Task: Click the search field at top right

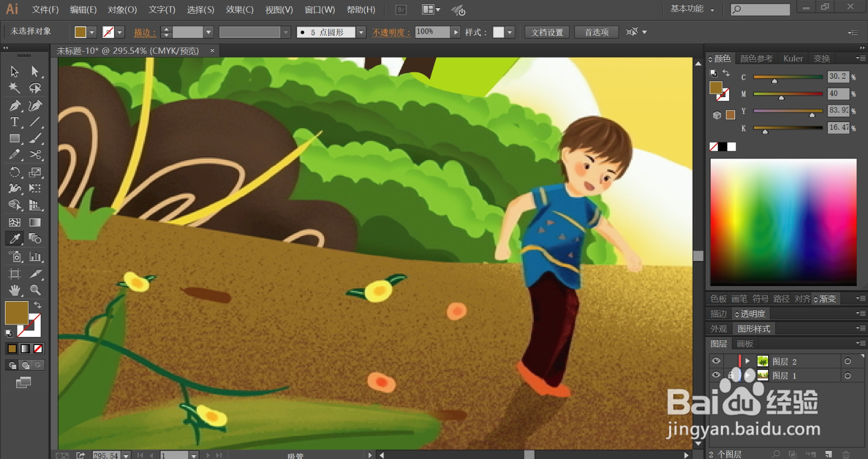Action: 760,9
